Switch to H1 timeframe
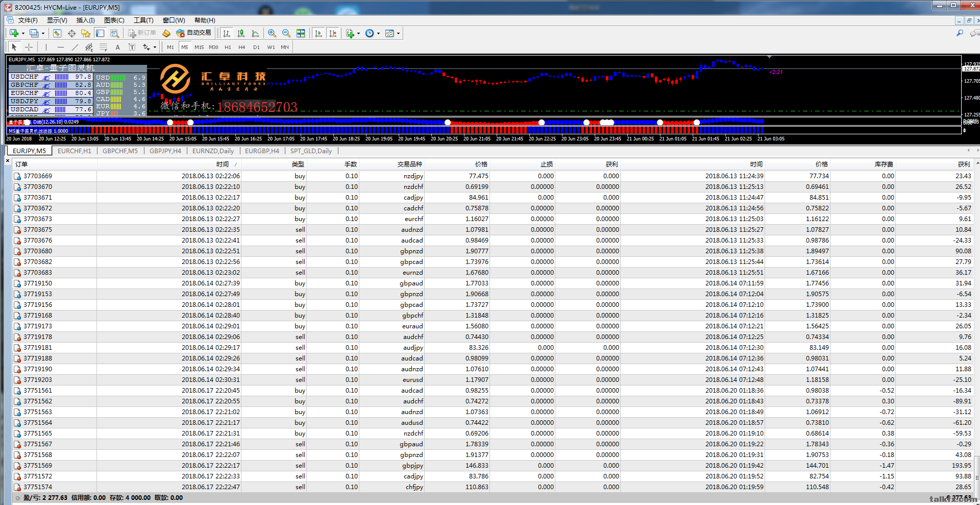Image resolution: width=980 pixels, height=505 pixels. (x=228, y=47)
